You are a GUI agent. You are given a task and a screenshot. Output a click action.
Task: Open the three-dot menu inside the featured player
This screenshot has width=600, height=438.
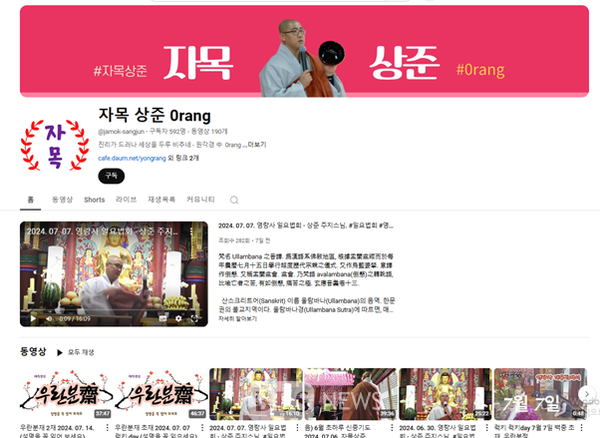click(x=191, y=231)
